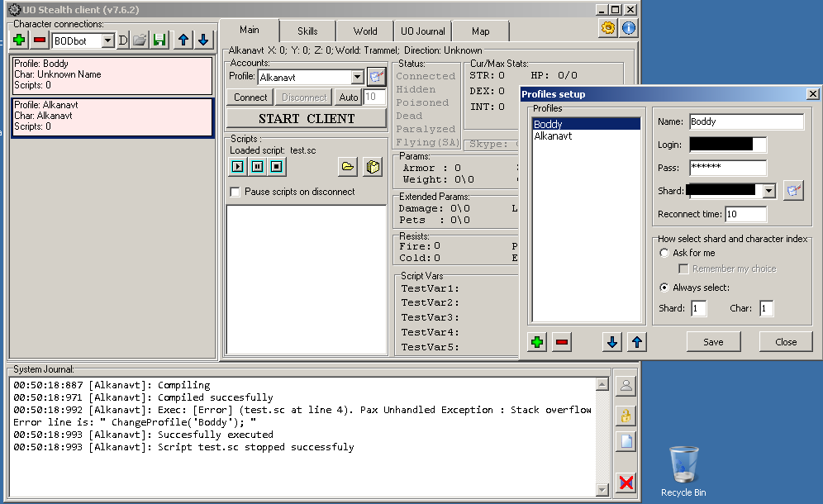The image size is (823, 504).
Task: Open the Shard dropdown in Profiles setup
Action: (x=769, y=191)
